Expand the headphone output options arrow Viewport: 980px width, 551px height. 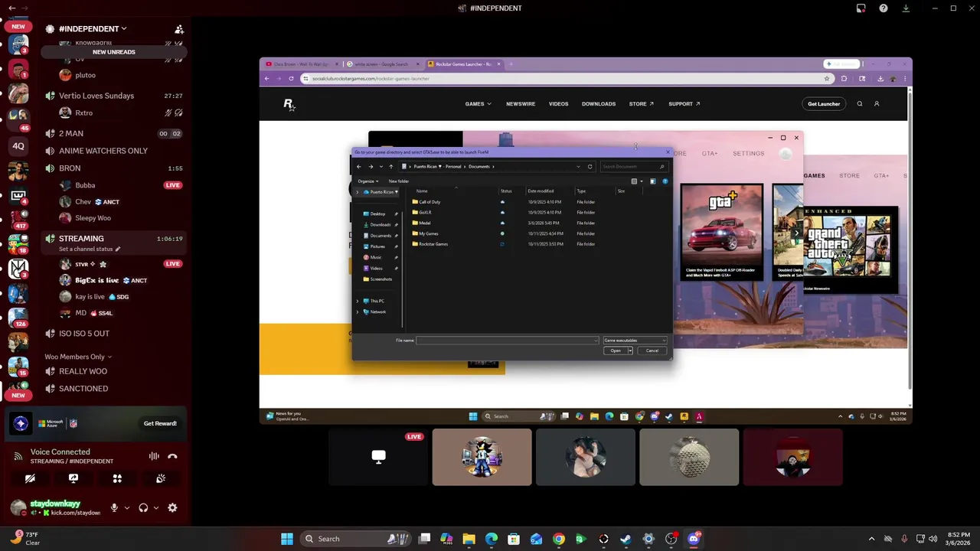coord(156,507)
